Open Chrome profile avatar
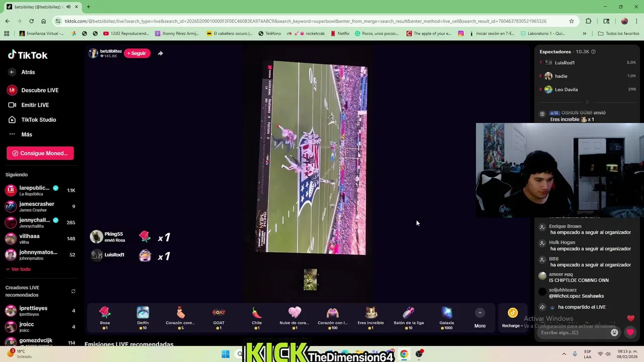The height and width of the screenshot is (362, 644). 624,21
